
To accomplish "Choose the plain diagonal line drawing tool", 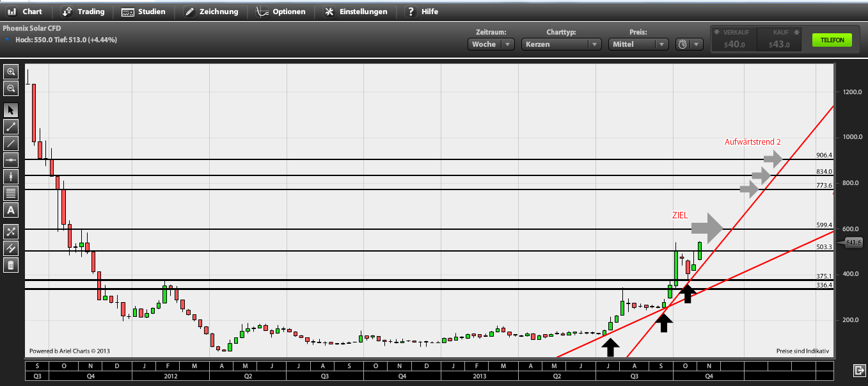I will [11, 143].
